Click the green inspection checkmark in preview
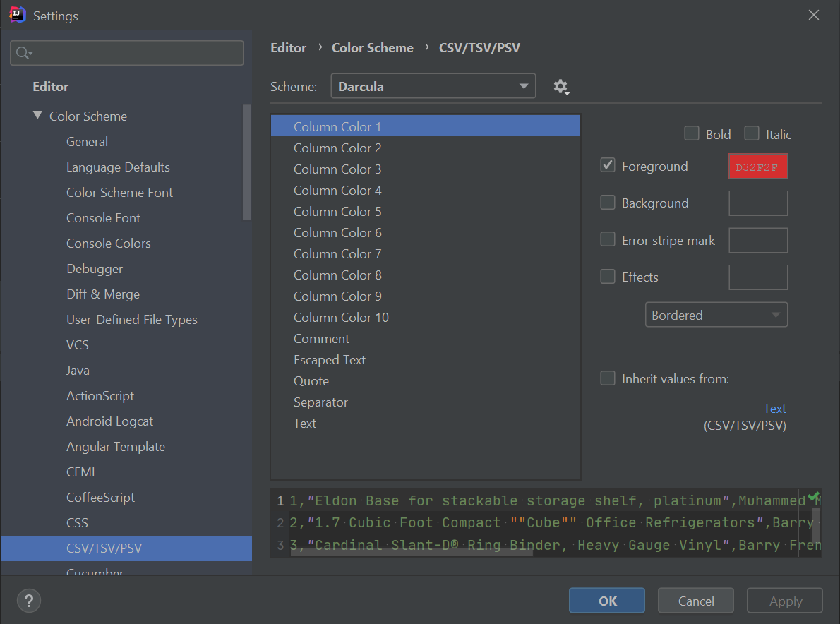The image size is (840, 624). 814,496
